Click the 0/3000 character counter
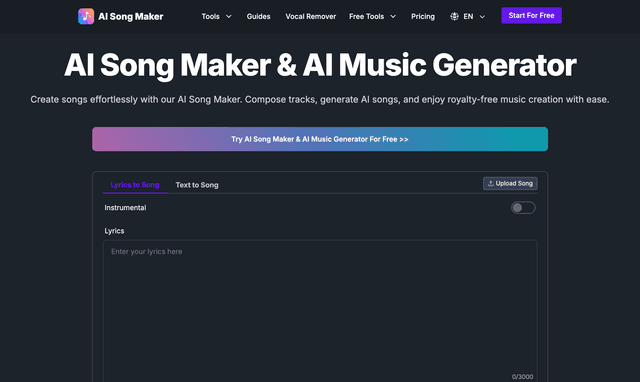Viewport: 640px width, 382px height. 522,377
